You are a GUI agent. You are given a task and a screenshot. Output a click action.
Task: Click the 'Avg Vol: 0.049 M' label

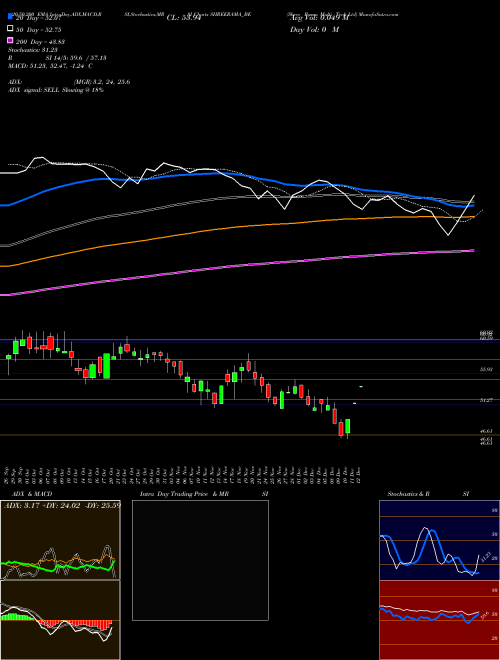point(319,18)
